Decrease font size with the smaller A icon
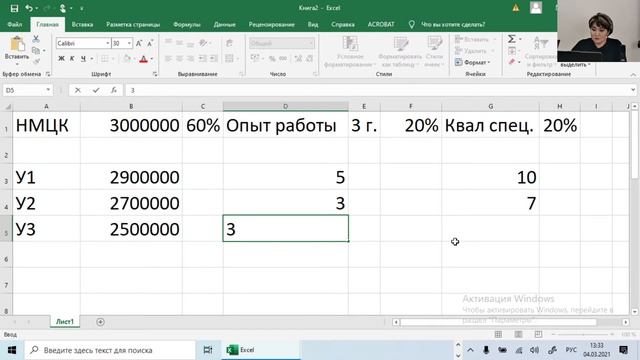Screen dimensions: 640x360 [x=150, y=43]
